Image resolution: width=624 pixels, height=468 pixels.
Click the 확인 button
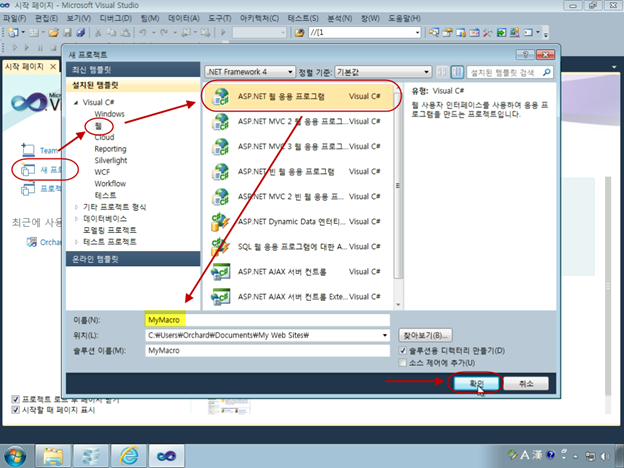click(476, 384)
